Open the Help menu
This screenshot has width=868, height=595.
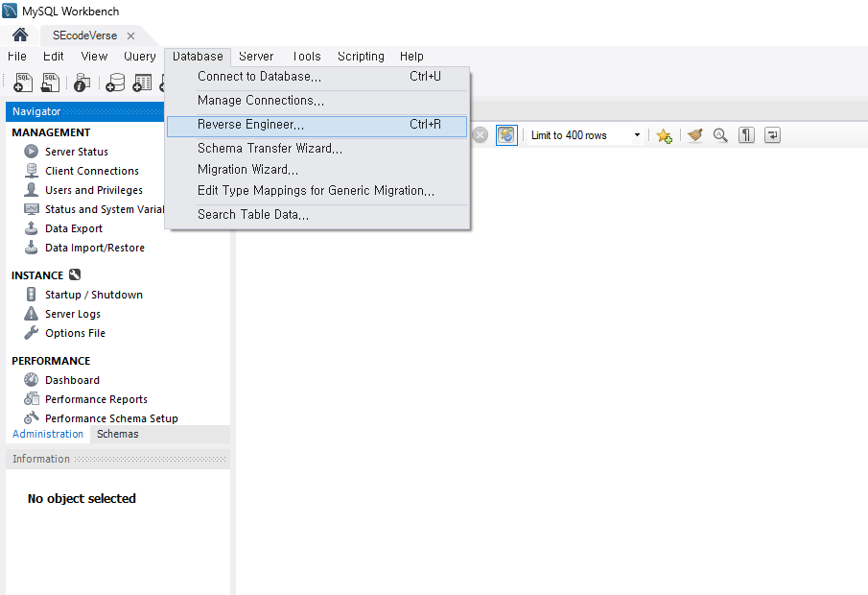click(411, 56)
